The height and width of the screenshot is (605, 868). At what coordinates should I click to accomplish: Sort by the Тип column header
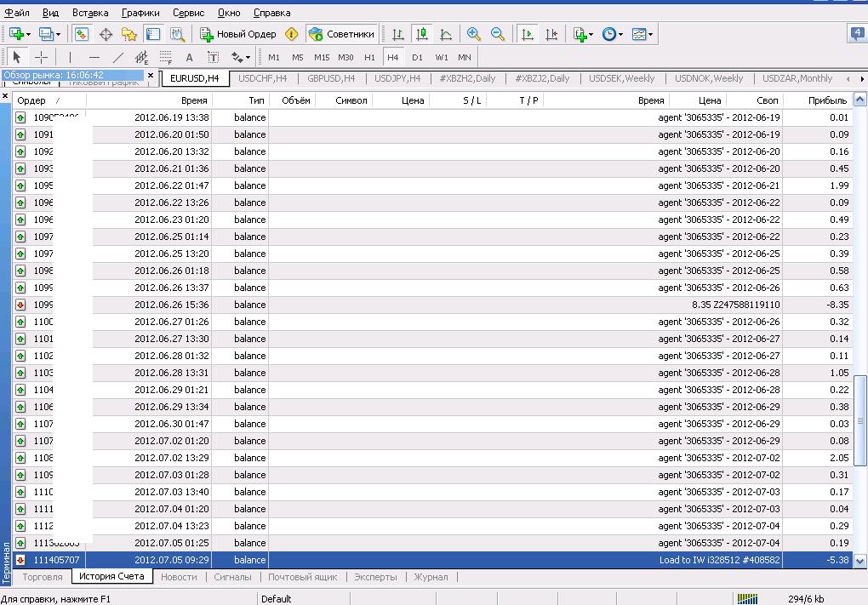(x=240, y=100)
